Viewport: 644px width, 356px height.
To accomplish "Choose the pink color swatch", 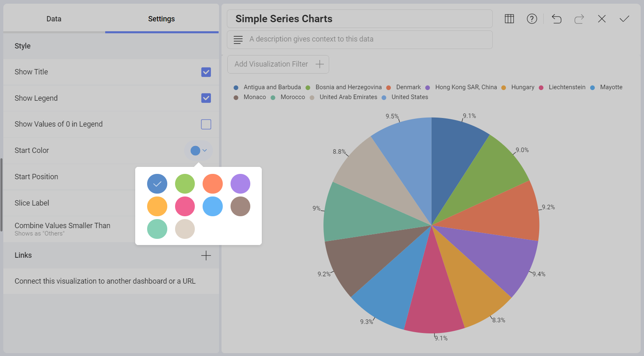I will click(x=185, y=206).
